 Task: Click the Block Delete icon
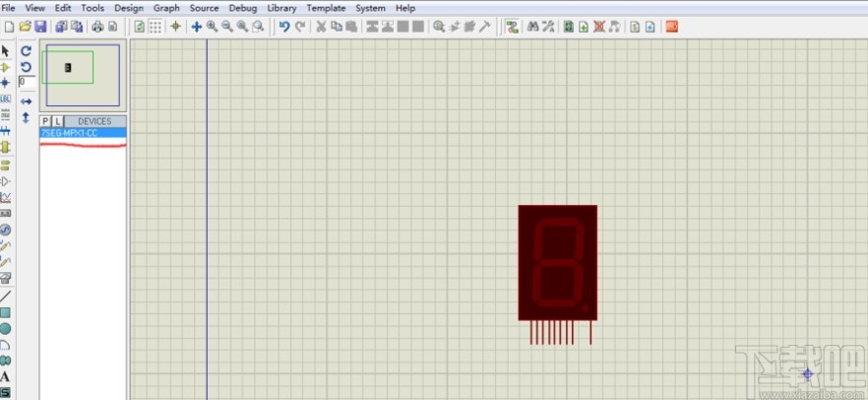418,27
